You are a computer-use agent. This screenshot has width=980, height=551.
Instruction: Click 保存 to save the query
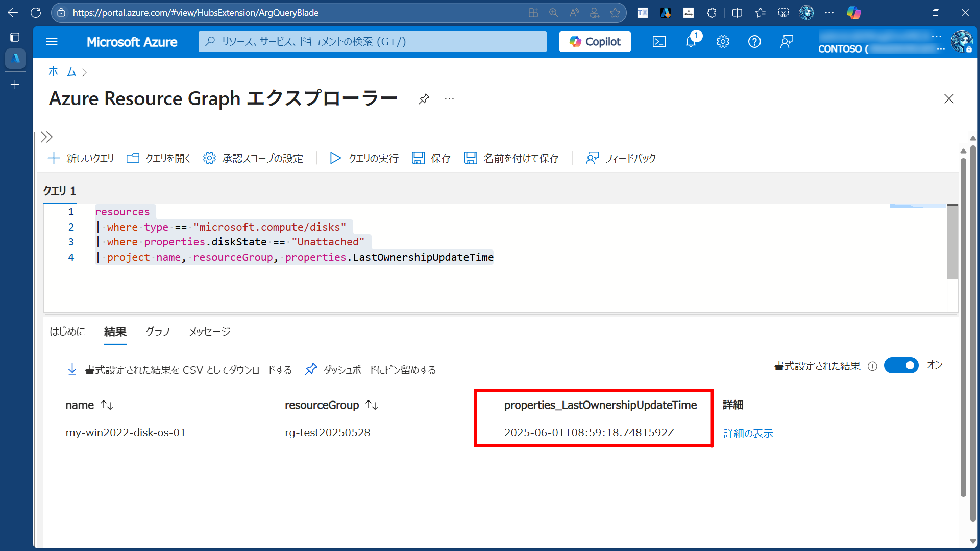coord(431,158)
